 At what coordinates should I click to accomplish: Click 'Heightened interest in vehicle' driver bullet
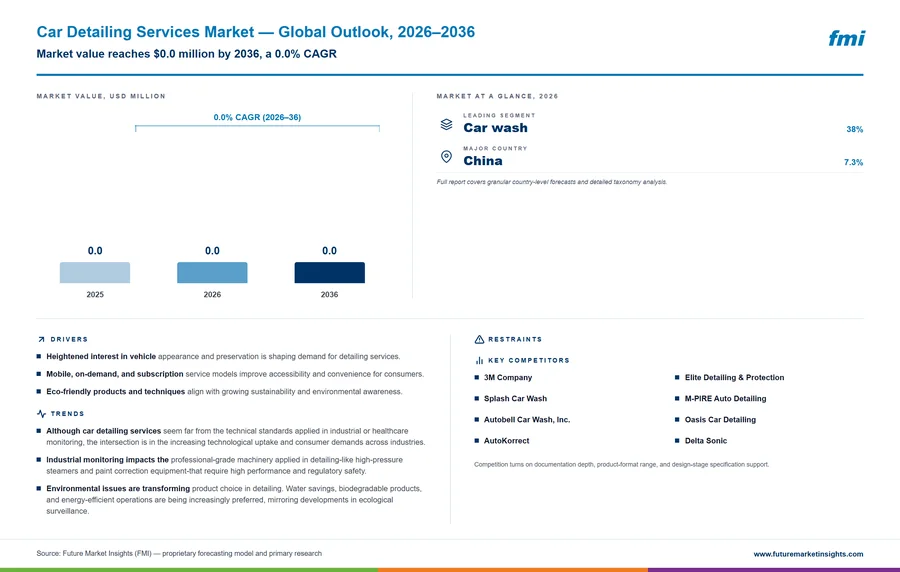point(223,356)
